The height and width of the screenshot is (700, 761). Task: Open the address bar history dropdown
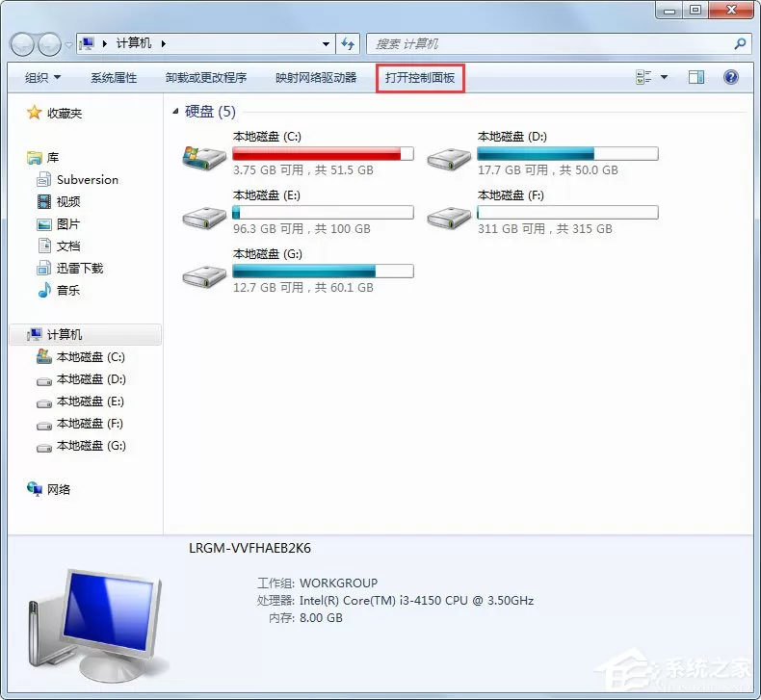(x=327, y=44)
